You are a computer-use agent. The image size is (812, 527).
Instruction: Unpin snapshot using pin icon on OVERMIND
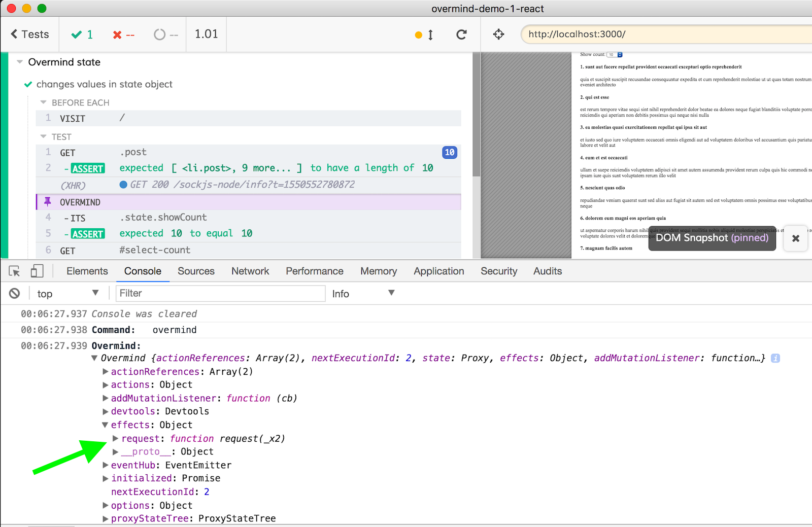point(48,202)
